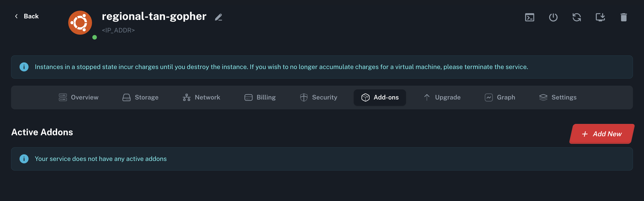Open the Billing tab

click(x=260, y=97)
